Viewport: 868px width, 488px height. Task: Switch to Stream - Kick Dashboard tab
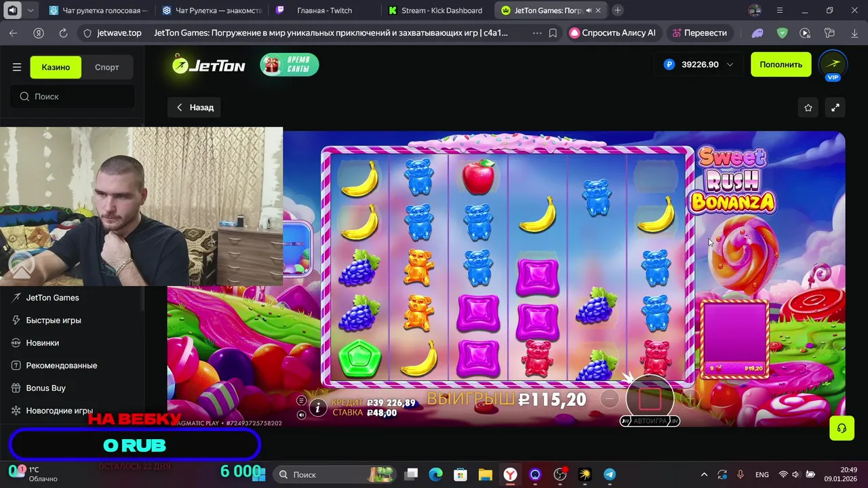pos(437,10)
